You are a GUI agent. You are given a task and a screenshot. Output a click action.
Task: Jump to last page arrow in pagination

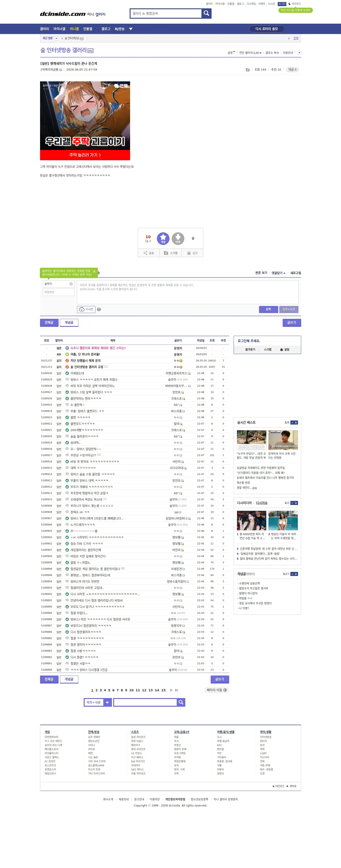coord(176,690)
